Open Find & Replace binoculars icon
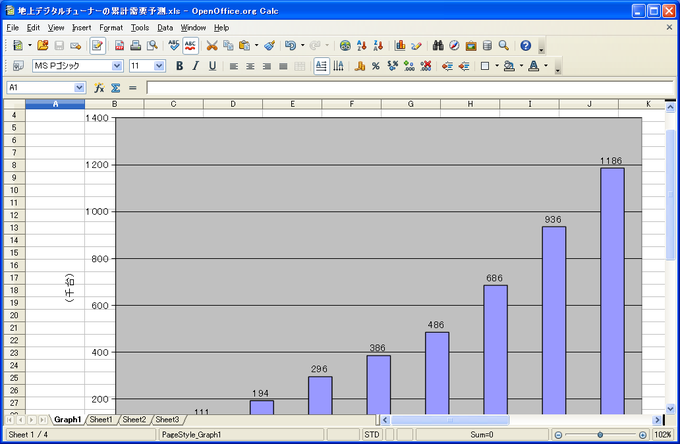 click(438, 45)
